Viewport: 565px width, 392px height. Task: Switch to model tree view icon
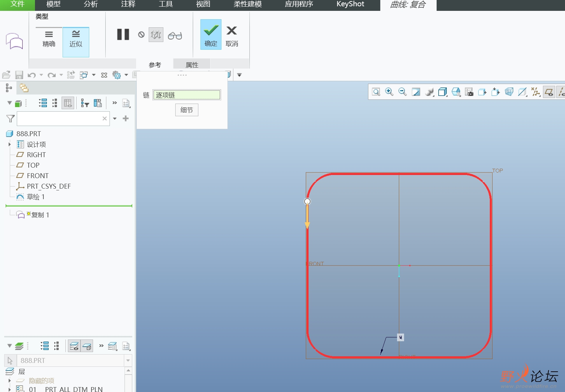[x=9, y=88]
